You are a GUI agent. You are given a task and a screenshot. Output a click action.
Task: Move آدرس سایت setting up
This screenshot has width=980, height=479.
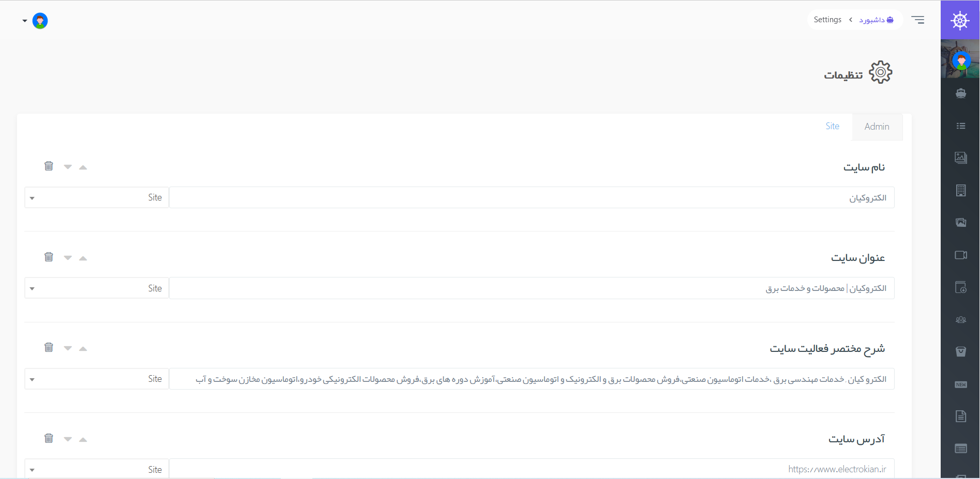tap(83, 439)
